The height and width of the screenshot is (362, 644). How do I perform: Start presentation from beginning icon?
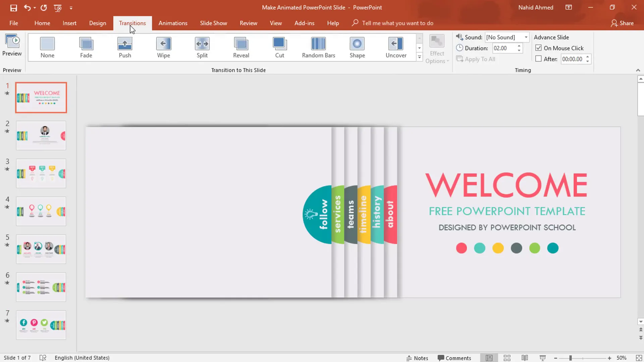[x=58, y=8]
